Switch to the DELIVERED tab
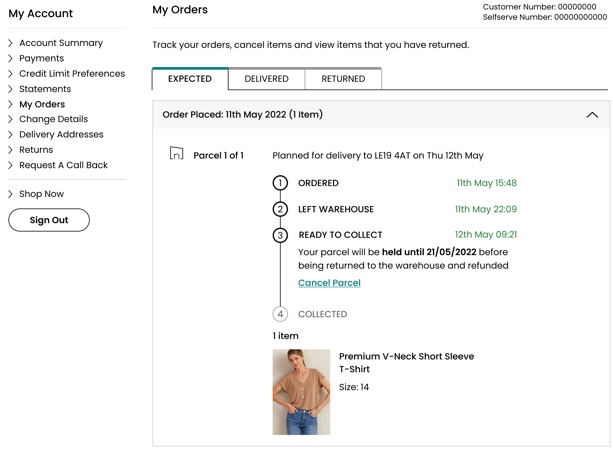Screen dimensions: 613x449 pyautogui.click(x=266, y=79)
